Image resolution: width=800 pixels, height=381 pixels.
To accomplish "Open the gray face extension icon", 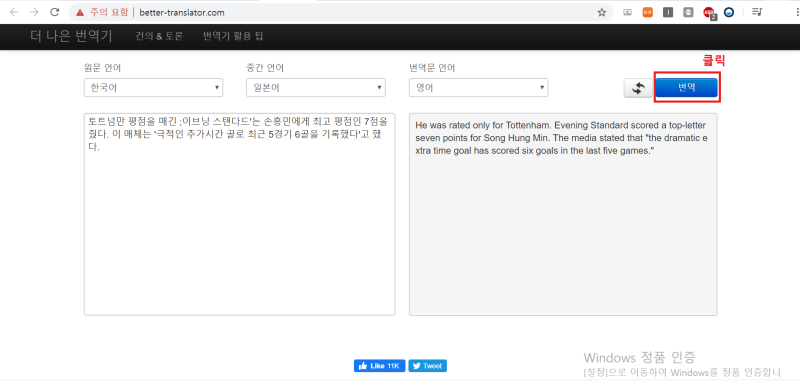I will click(688, 12).
